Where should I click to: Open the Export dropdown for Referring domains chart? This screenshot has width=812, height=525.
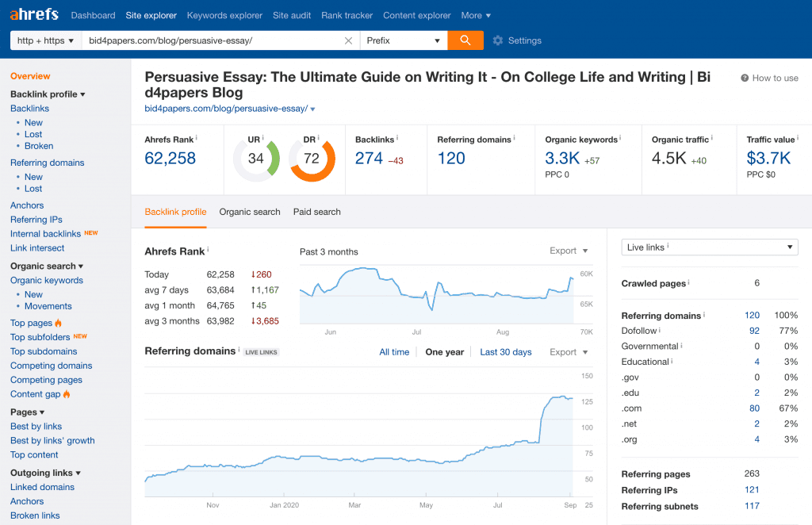[x=569, y=352]
